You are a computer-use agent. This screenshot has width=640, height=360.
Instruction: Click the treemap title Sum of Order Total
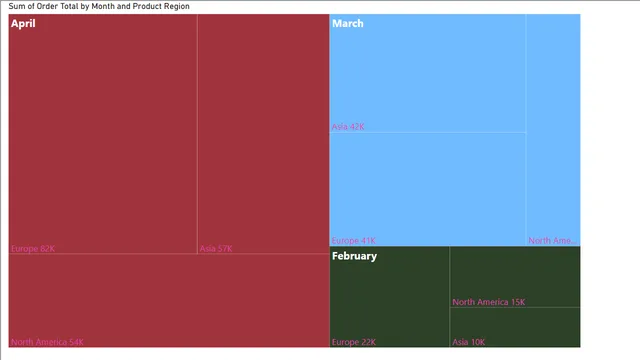pos(99,6)
